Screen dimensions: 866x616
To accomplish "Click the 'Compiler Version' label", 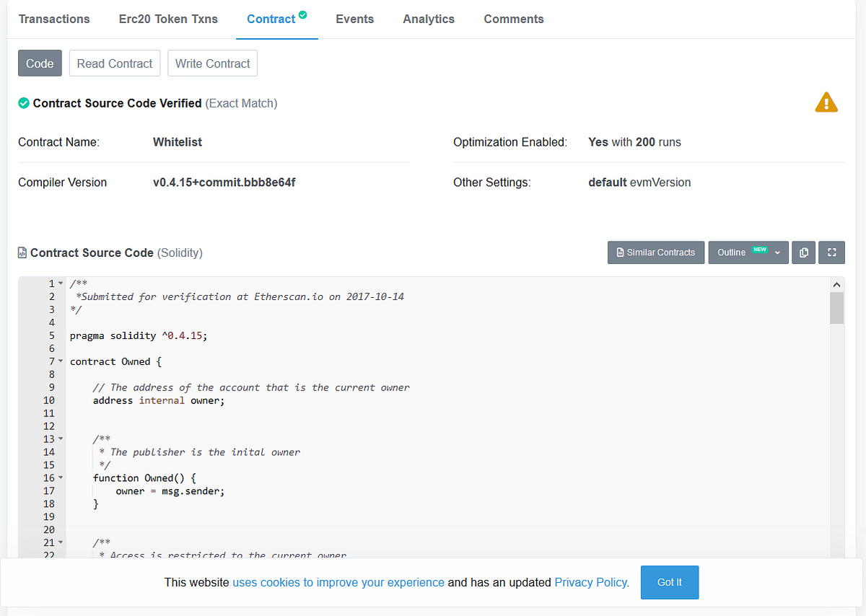I will tap(62, 182).
